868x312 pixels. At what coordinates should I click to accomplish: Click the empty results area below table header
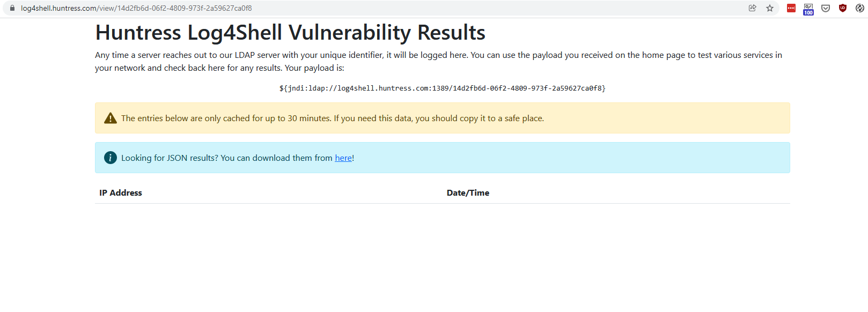pyautogui.click(x=442, y=252)
